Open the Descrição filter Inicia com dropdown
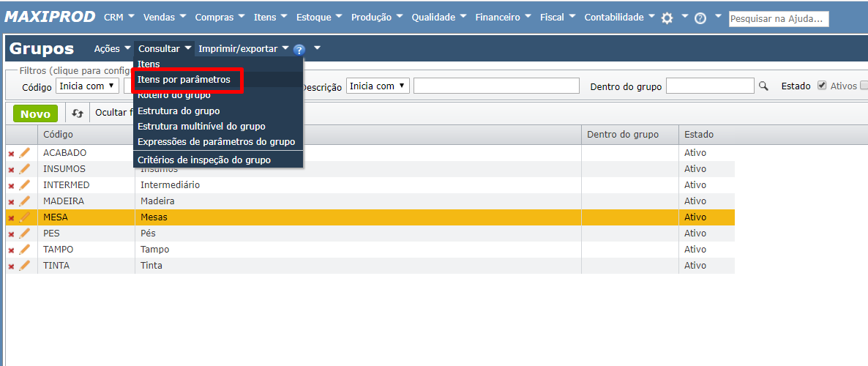 click(378, 86)
